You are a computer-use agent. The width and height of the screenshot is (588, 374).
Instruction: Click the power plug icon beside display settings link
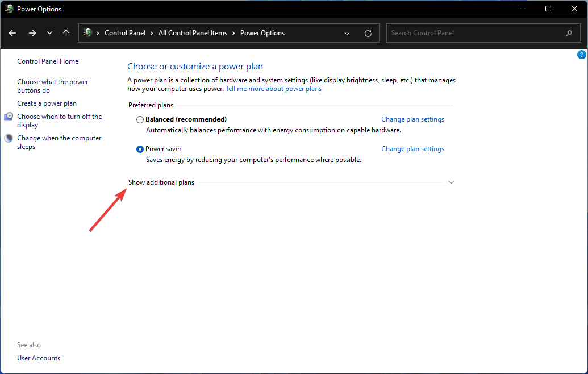[8, 116]
